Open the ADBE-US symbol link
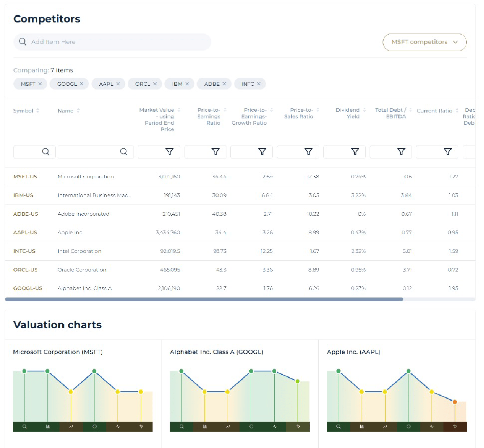This screenshot has height=448, width=484. [26, 214]
